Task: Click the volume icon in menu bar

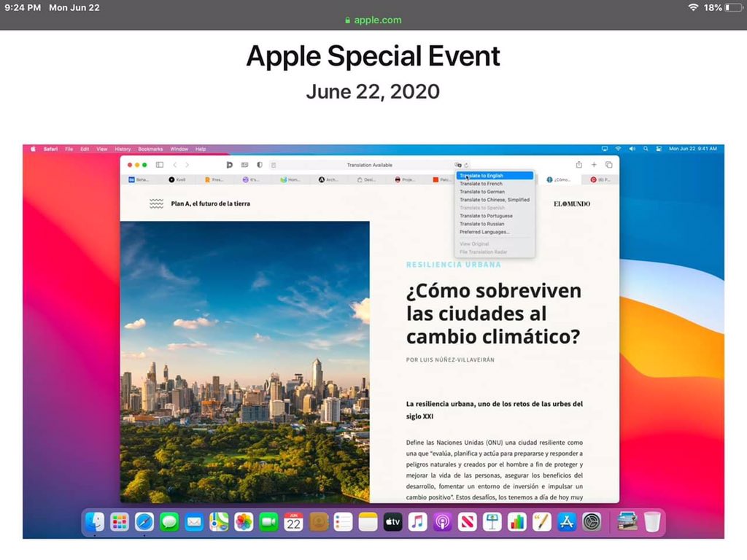Action: 632,149
